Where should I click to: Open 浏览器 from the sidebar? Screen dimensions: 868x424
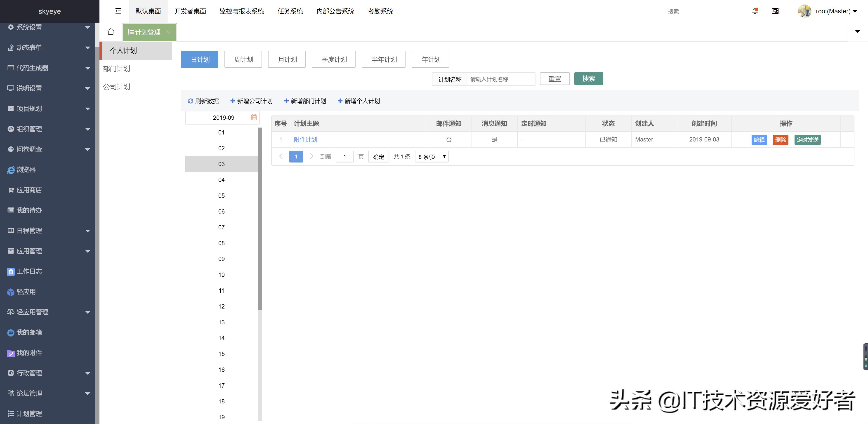(27, 170)
